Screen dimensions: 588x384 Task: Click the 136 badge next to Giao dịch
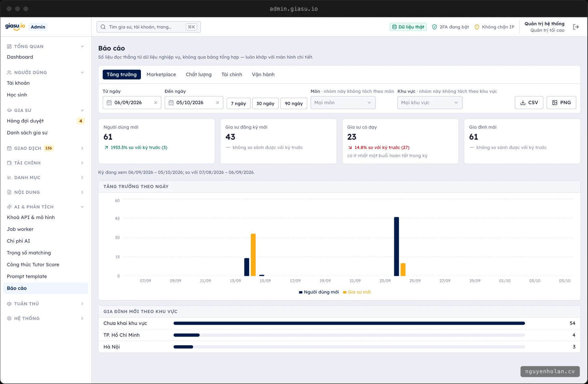pos(49,148)
